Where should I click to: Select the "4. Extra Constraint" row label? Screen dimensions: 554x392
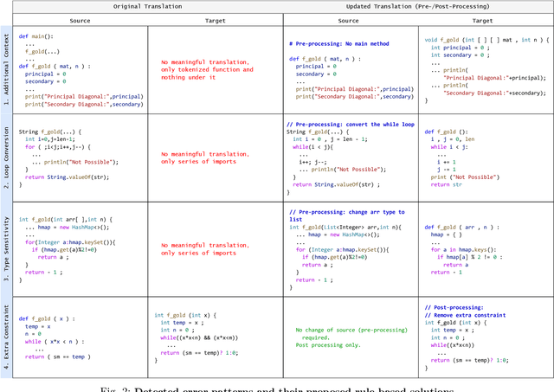click(9, 337)
